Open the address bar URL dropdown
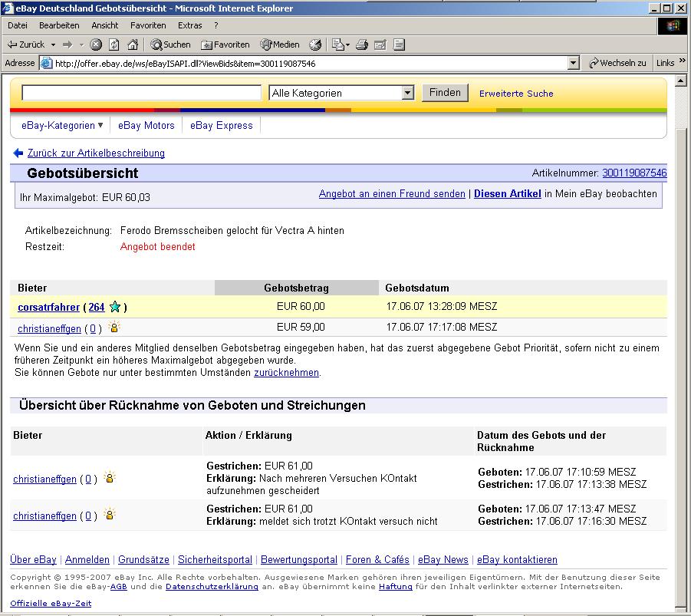 pos(573,63)
